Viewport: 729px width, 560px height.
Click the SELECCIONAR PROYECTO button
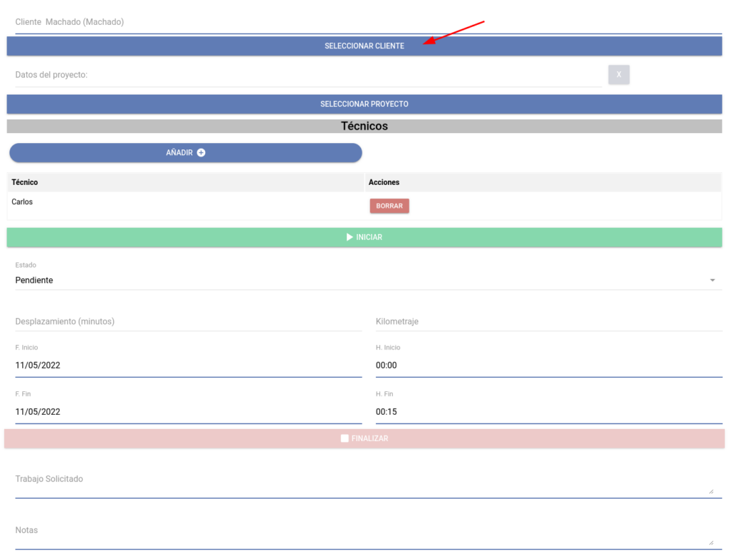364,104
